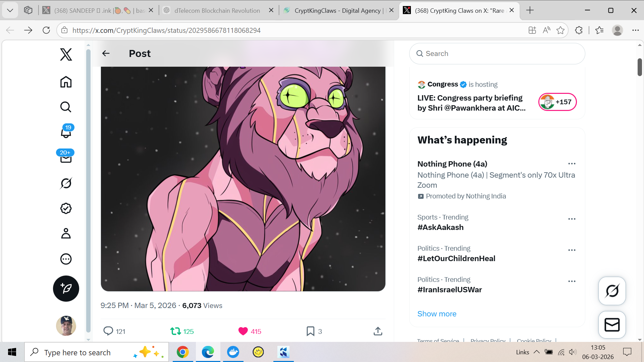Open more options for #AskAakash trend
Viewport: 644px width, 362px height.
click(x=572, y=219)
